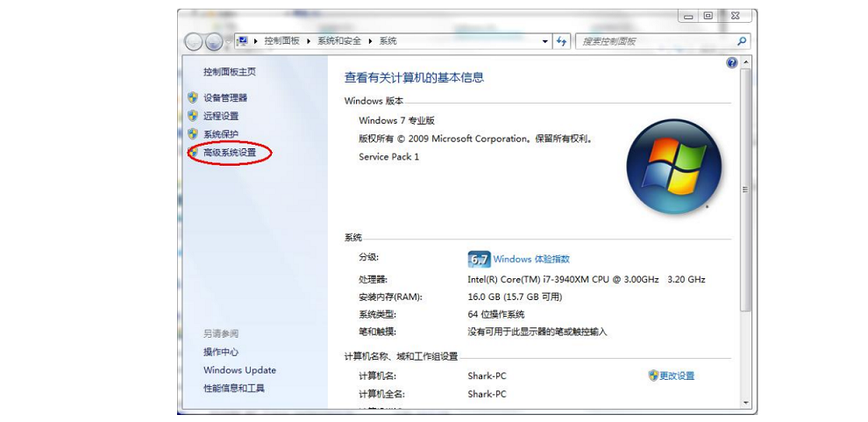This screenshot has height=422, width=868.
Task: Expand arrow after 控制面板 breadcrumb
Action: tap(310, 41)
